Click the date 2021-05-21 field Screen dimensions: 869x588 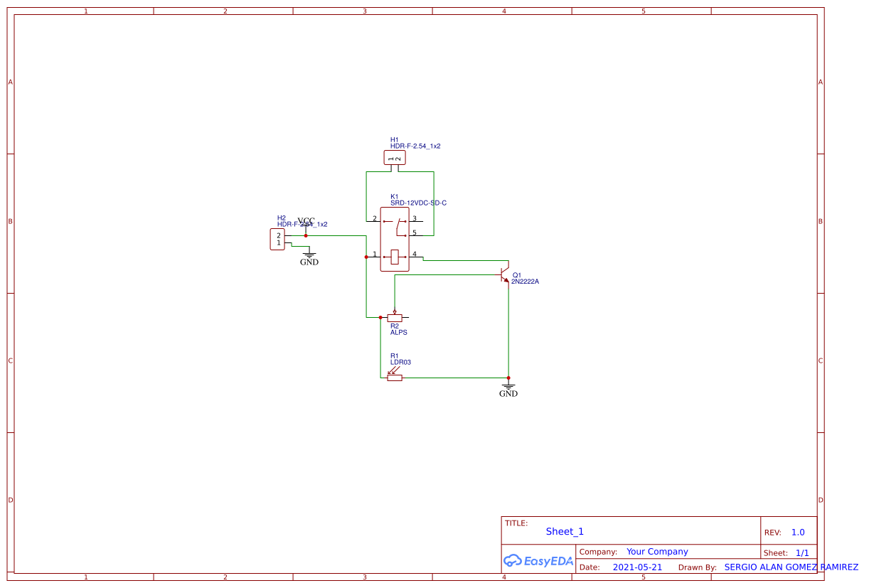[x=638, y=567]
